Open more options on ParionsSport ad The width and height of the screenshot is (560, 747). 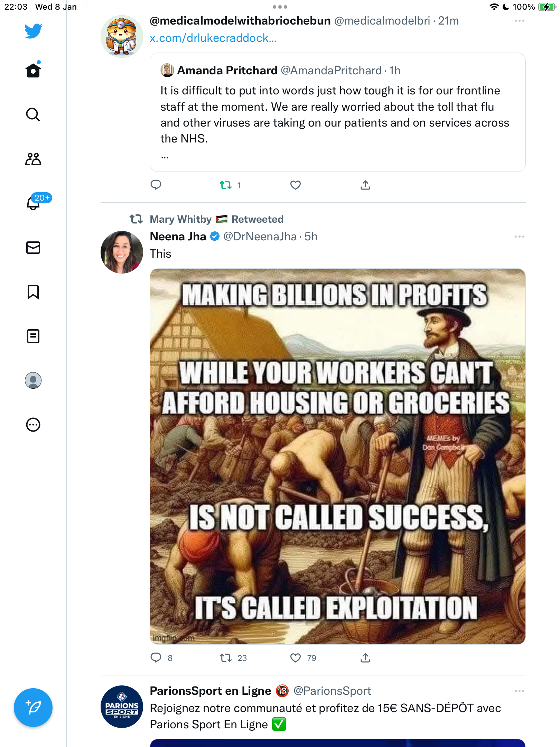click(520, 691)
